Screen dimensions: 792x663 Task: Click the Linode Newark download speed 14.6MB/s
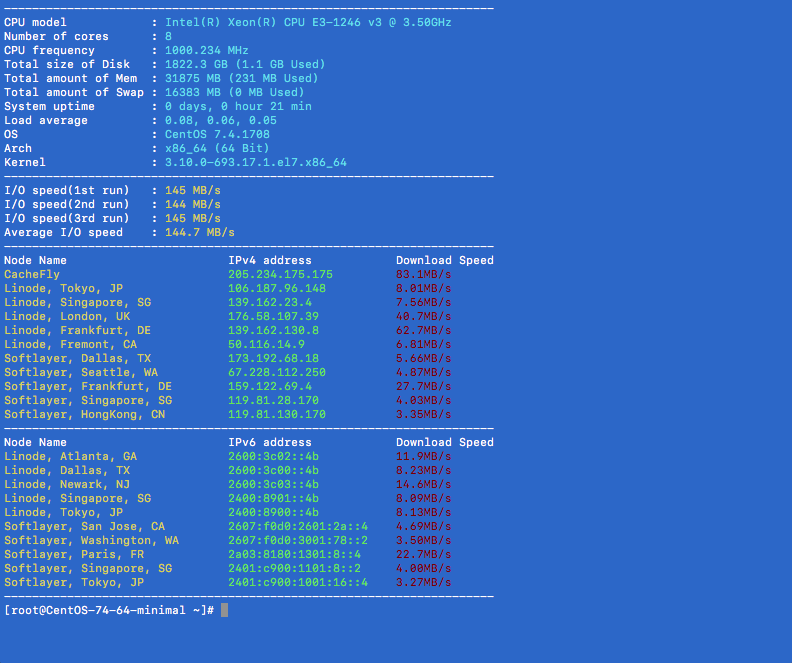pyautogui.click(x=423, y=484)
